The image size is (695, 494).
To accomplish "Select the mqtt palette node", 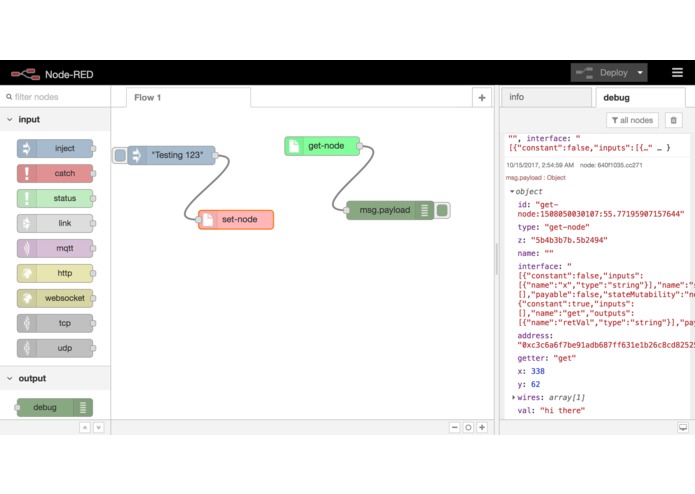I will pyautogui.click(x=55, y=248).
